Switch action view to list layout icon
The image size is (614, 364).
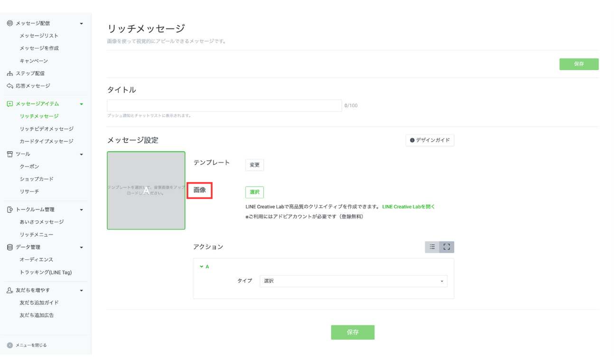click(x=432, y=247)
